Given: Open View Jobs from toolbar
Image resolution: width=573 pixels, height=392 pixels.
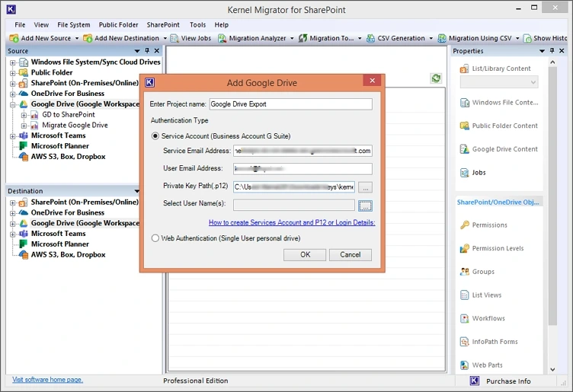Looking at the screenshot, I should click(x=190, y=38).
